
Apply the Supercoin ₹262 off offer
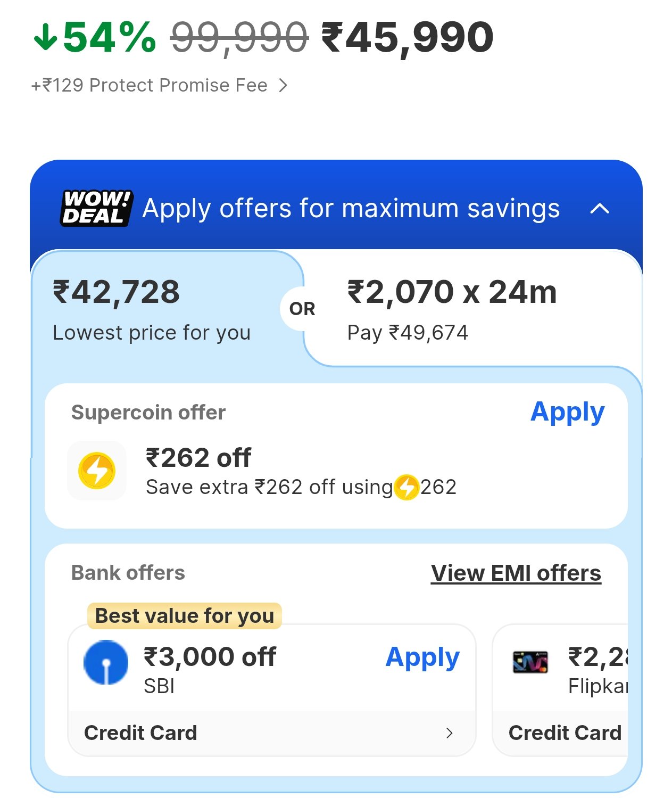[x=567, y=412]
